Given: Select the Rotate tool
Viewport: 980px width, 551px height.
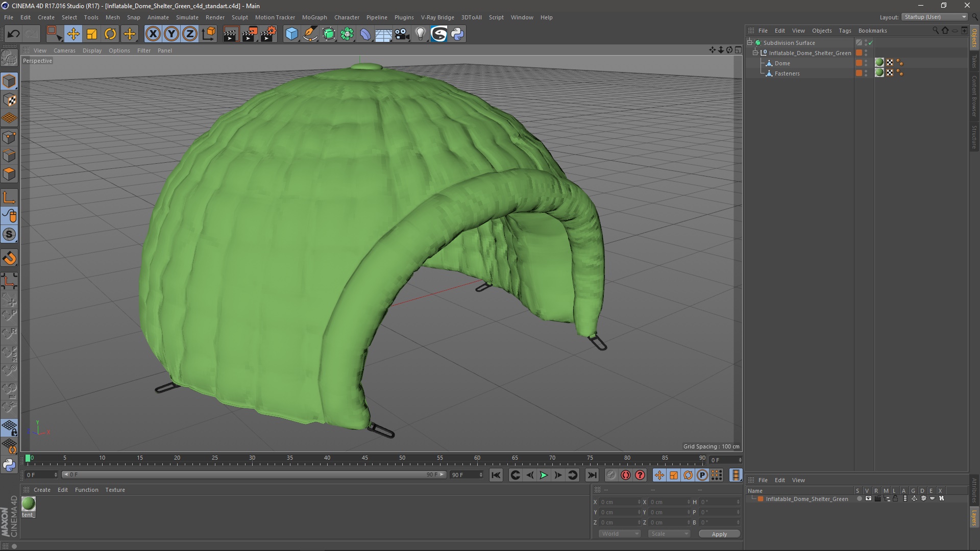Looking at the screenshot, I should pos(110,34).
